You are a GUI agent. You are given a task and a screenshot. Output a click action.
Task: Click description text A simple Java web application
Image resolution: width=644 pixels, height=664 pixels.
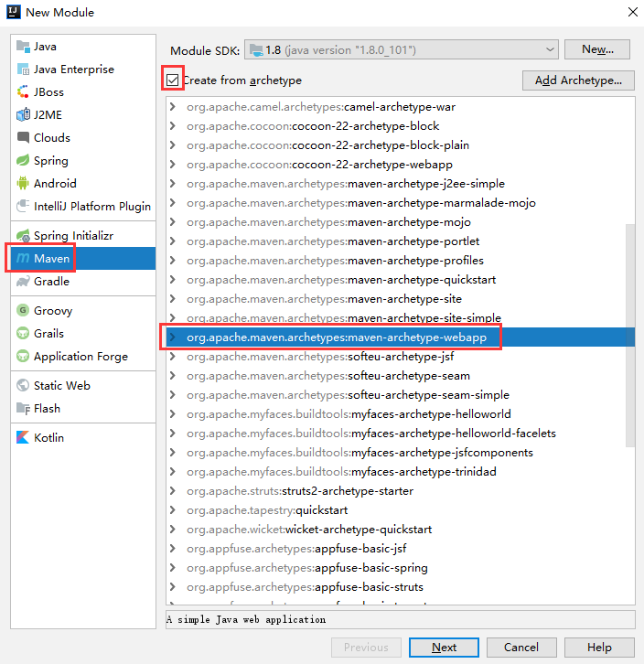pyautogui.click(x=246, y=619)
